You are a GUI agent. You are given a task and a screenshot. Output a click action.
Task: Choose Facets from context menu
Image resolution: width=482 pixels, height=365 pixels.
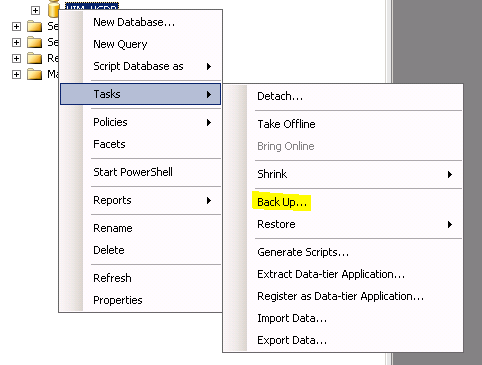point(140,144)
